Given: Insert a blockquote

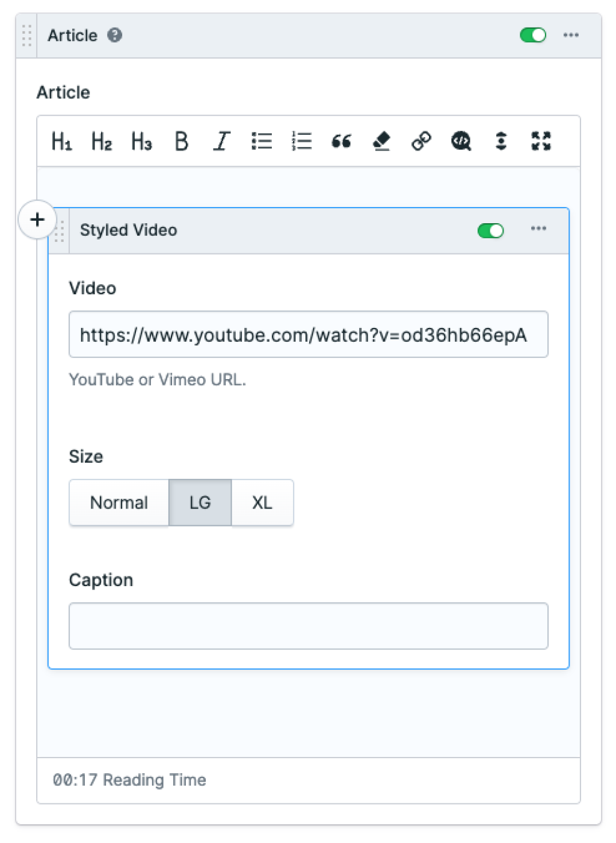Looking at the screenshot, I should pos(341,141).
